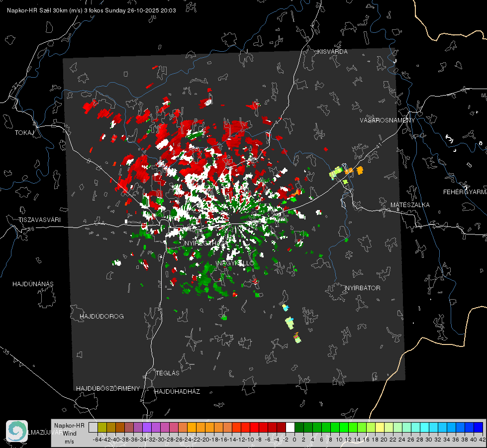Click the header text with date 26-10-2025 20:03
487x448 pixels.
point(92,10)
